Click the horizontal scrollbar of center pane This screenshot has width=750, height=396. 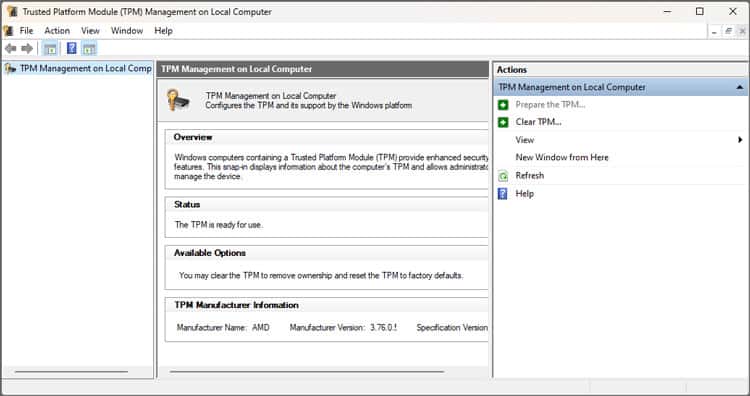(x=307, y=372)
